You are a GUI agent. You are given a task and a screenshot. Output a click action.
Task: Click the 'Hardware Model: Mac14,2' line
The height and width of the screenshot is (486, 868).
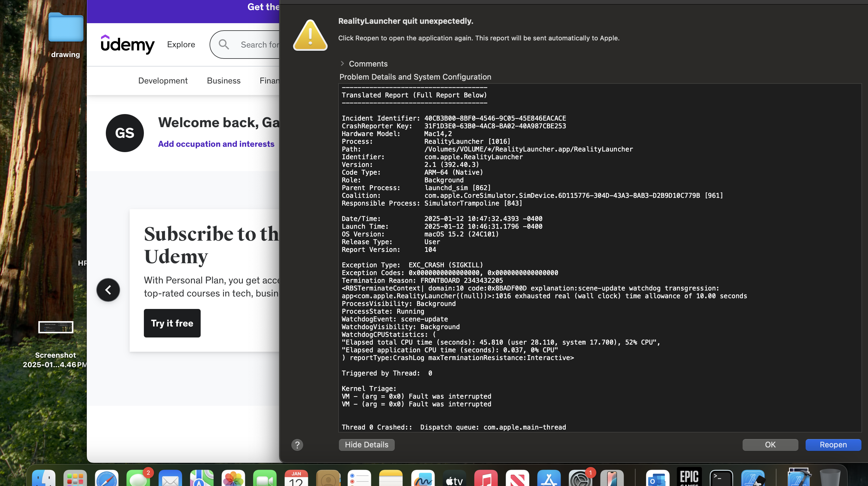pos(397,134)
